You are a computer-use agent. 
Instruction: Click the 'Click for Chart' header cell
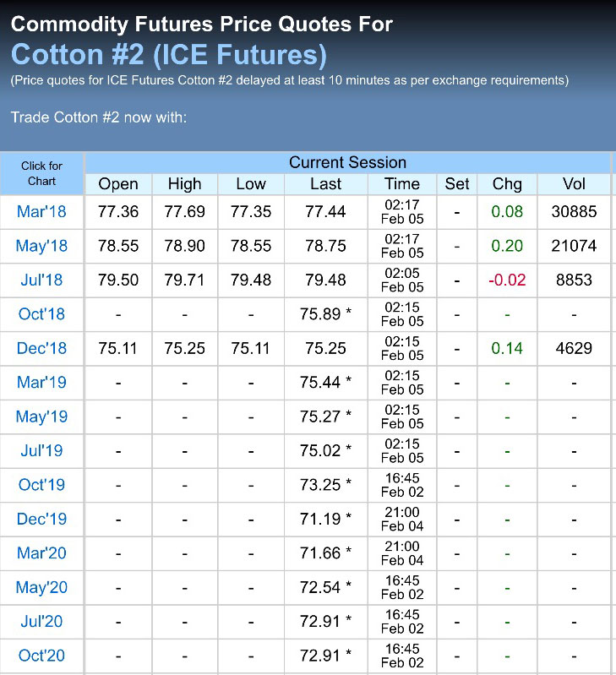(41, 173)
